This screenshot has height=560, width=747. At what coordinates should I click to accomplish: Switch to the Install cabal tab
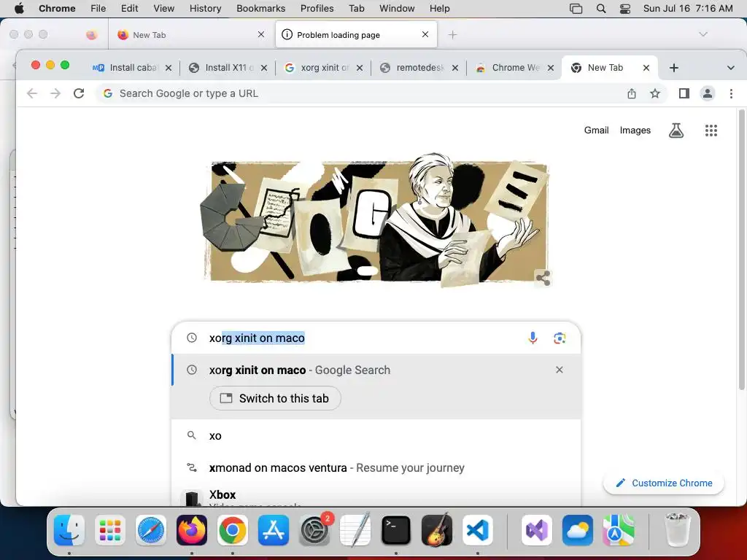tap(127, 68)
